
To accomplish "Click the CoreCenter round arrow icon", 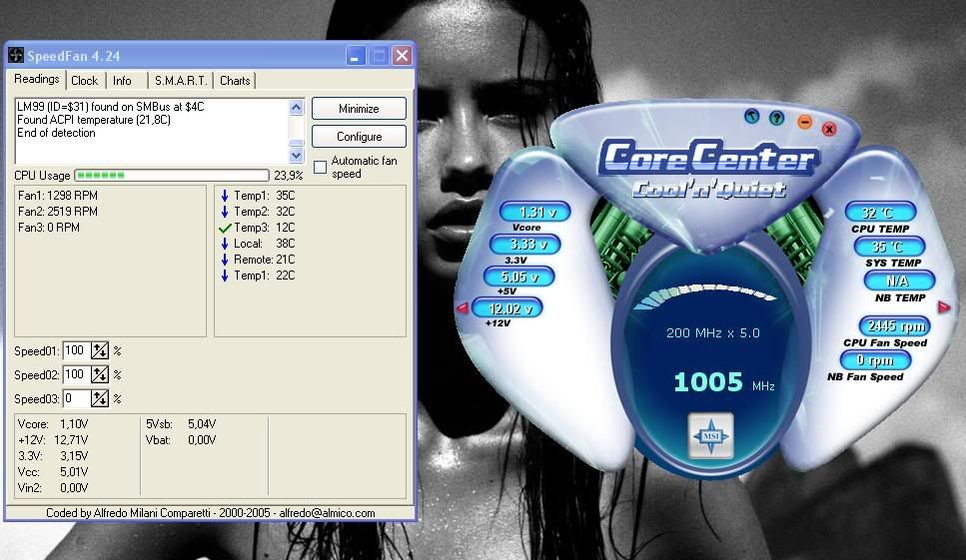I will point(751,116).
